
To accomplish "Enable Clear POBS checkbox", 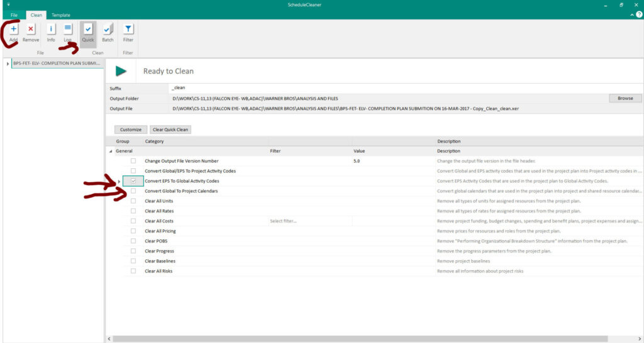I will pos(133,241).
